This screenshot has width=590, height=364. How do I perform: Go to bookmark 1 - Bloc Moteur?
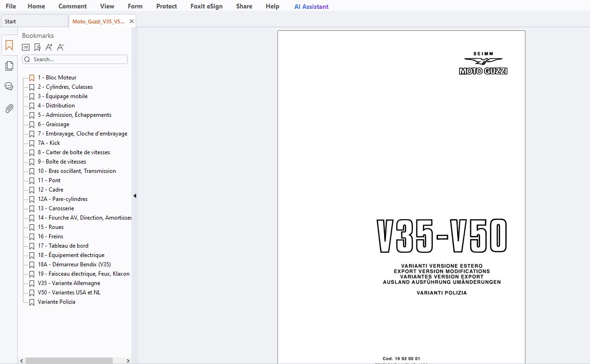click(x=57, y=78)
